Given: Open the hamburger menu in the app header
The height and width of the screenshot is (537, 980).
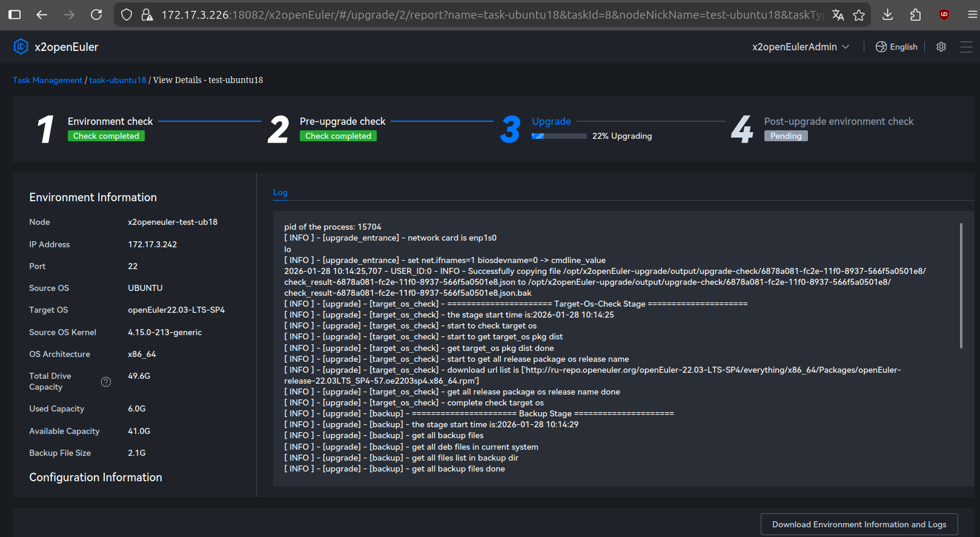Looking at the screenshot, I should 966,47.
